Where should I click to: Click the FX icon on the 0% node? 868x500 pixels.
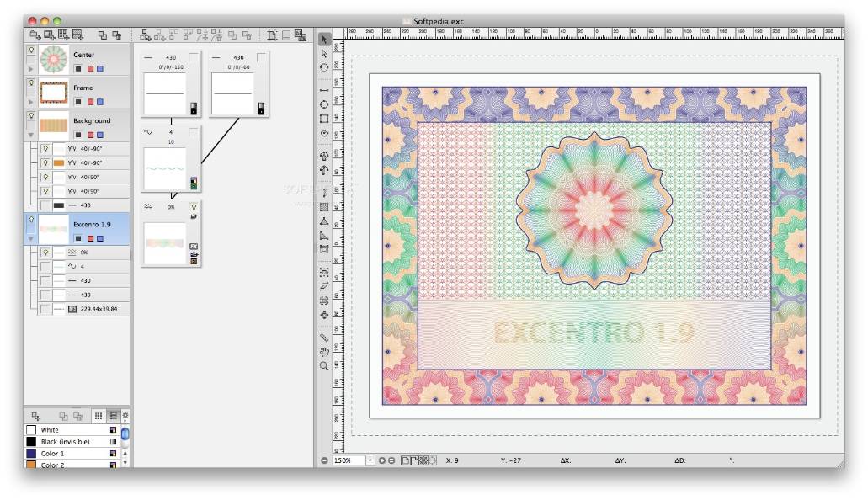pyautogui.click(x=194, y=246)
